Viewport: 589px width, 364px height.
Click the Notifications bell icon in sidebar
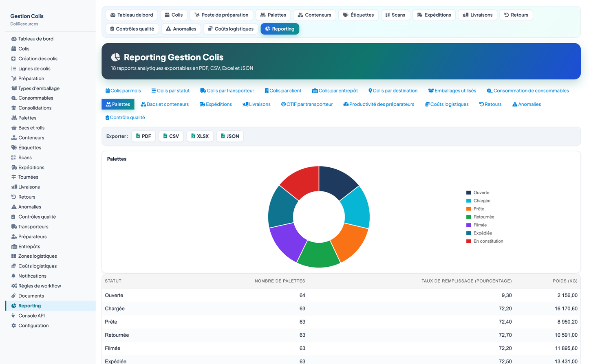click(x=13, y=276)
